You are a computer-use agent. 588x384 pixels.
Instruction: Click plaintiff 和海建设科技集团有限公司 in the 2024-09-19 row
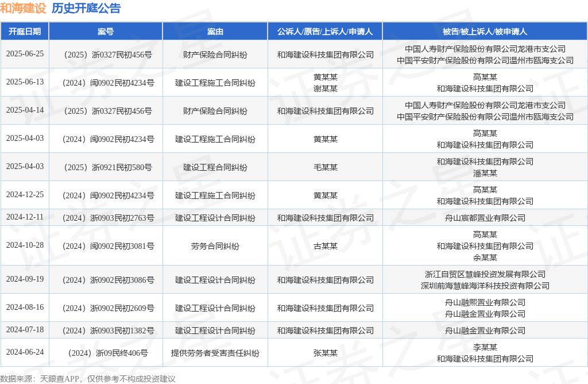coord(326,280)
